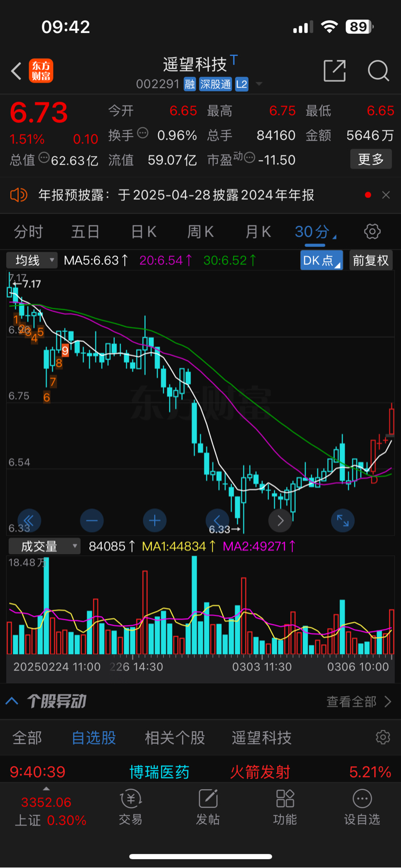Open the 博瑞医药 alert row
401x868 pixels.
pyautogui.click(x=200, y=771)
